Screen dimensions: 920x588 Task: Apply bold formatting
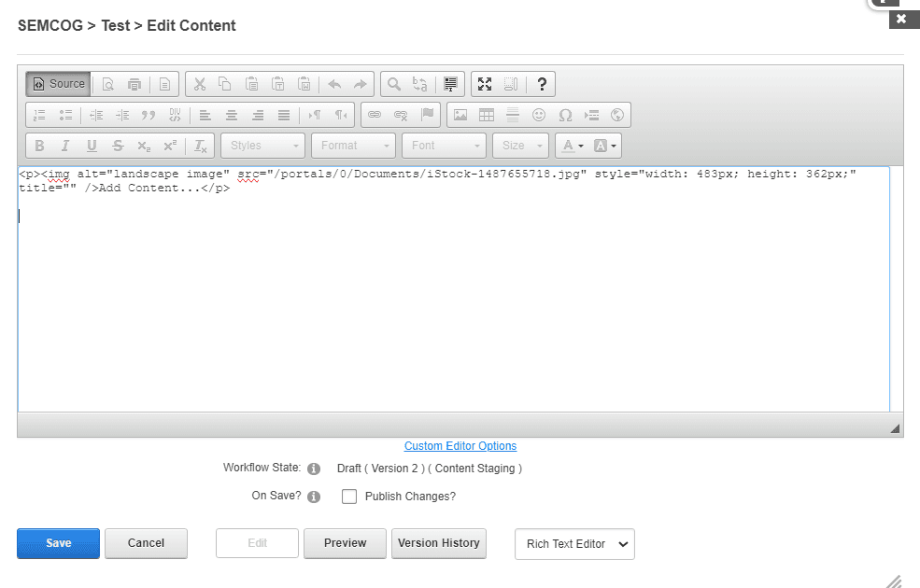click(38, 145)
